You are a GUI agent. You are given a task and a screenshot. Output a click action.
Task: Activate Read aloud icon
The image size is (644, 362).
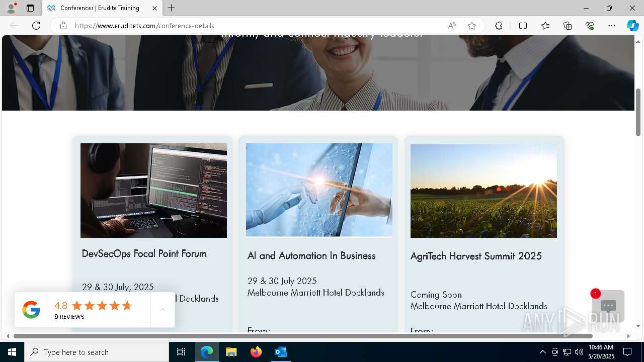pyautogui.click(x=452, y=26)
